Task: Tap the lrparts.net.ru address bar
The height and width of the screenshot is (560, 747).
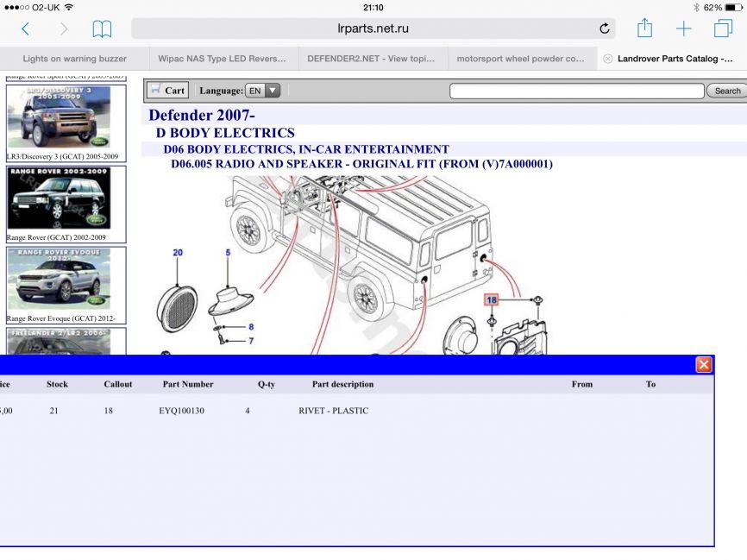Action: pyautogui.click(x=373, y=28)
